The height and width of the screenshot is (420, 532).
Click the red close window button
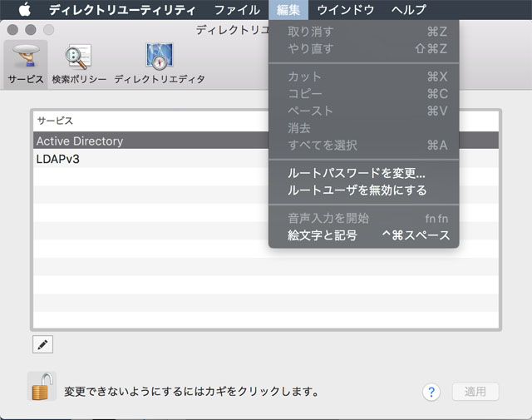tap(13, 30)
